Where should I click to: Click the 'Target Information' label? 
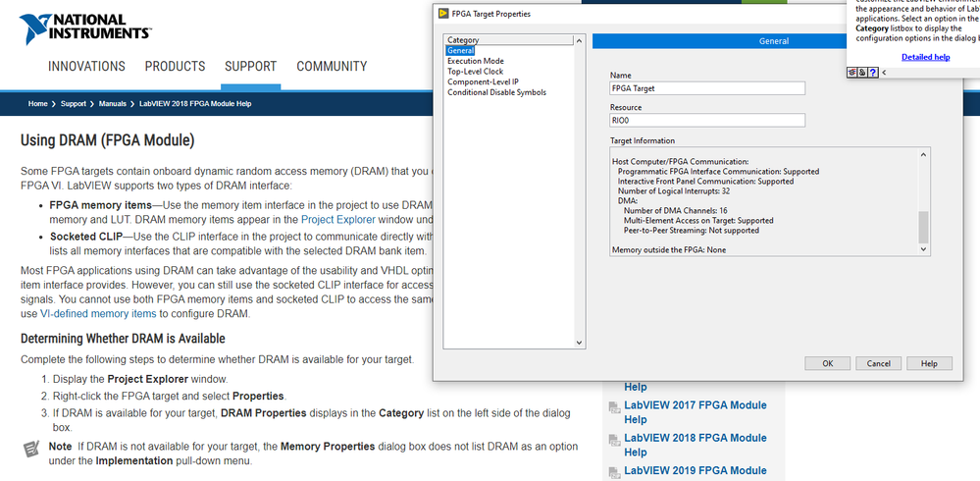coord(643,140)
